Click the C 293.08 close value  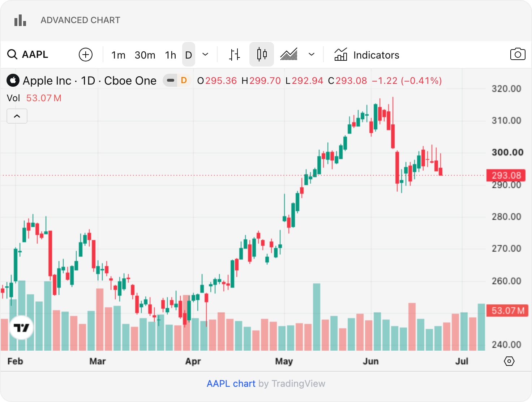(x=347, y=81)
